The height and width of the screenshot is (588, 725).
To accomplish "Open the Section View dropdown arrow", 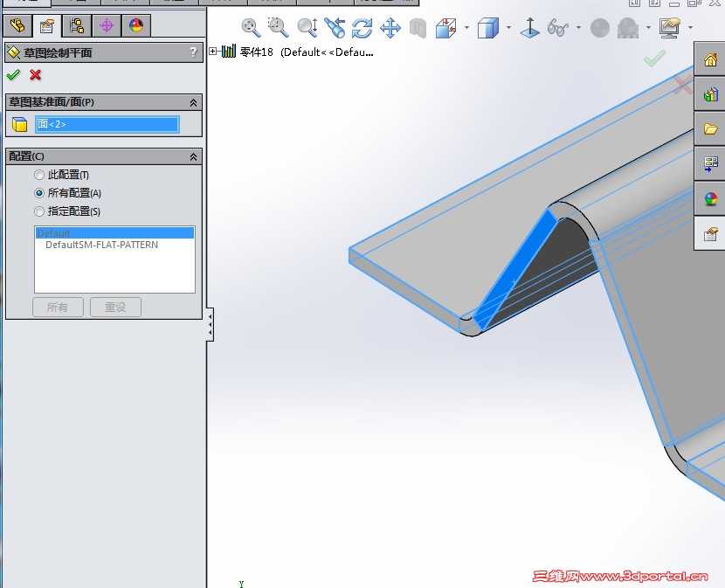I will tap(466, 28).
